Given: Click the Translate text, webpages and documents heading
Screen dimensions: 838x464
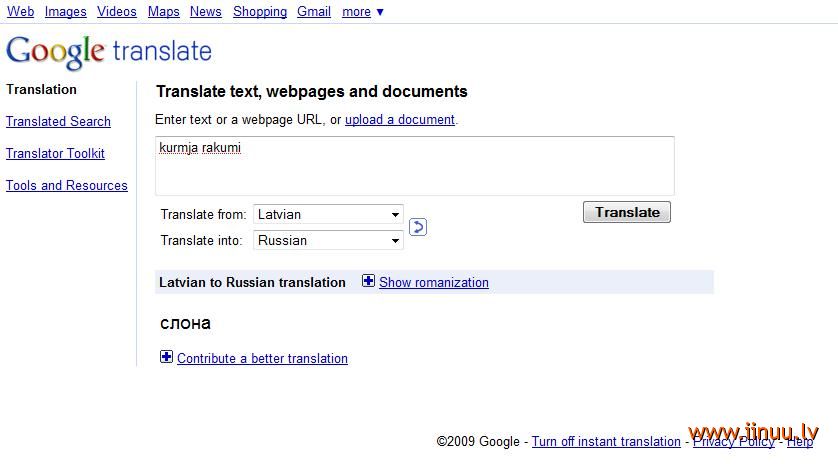Looking at the screenshot, I should pyautogui.click(x=312, y=91).
